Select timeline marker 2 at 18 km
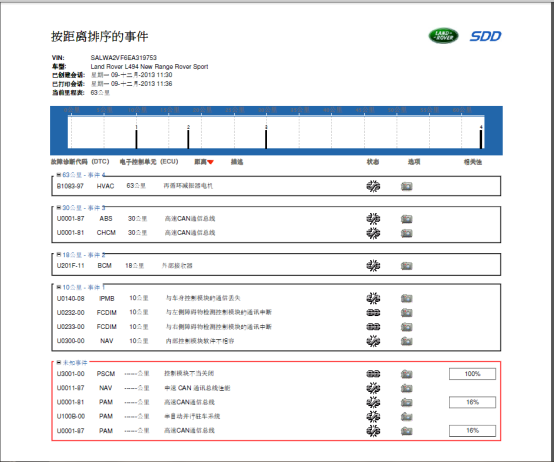Image resolution: width=554 pixels, height=462 pixels. click(188, 139)
